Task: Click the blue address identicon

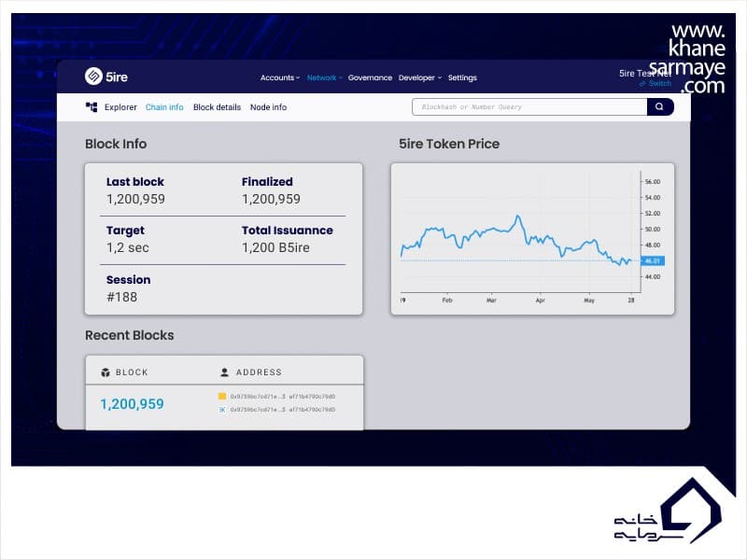Action: coord(222,410)
